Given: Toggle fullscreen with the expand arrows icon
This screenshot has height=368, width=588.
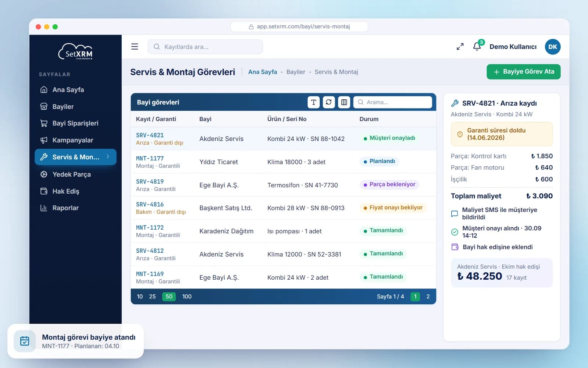Looking at the screenshot, I should tap(460, 47).
